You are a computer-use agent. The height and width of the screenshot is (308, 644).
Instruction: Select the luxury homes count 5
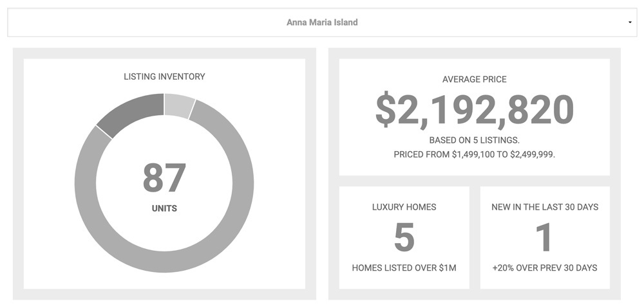point(404,237)
